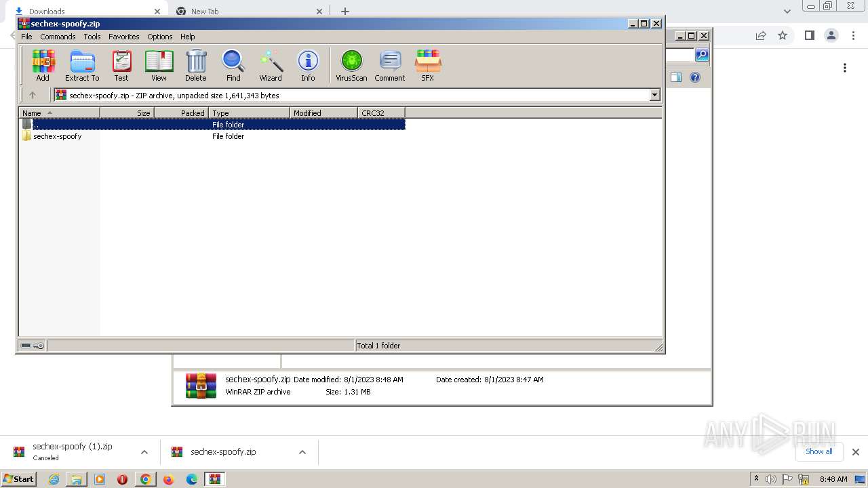Open the Help menu
The height and width of the screenshot is (488, 868).
(188, 37)
